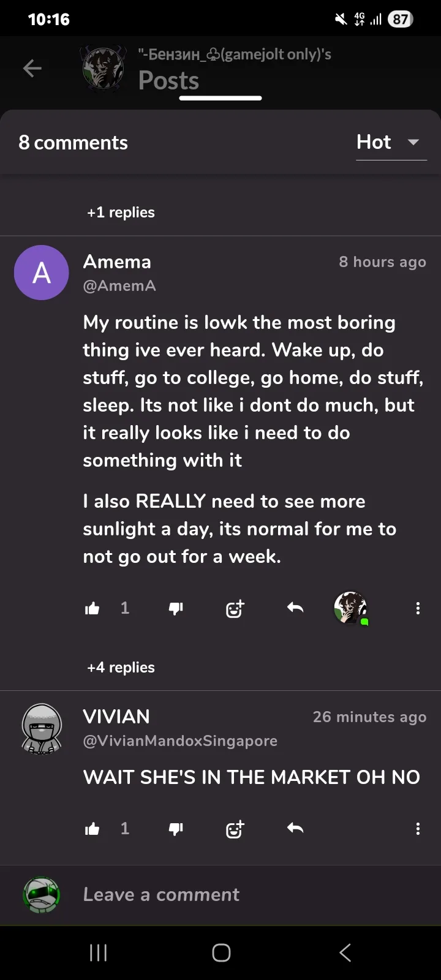
Task: Reply to Amema's comment
Action: 295,608
